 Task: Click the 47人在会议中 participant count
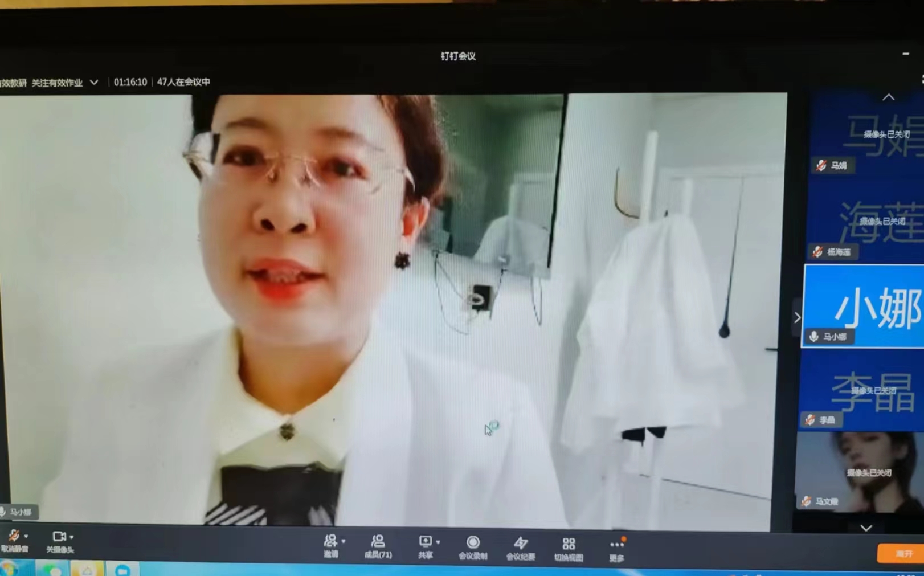pos(183,82)
